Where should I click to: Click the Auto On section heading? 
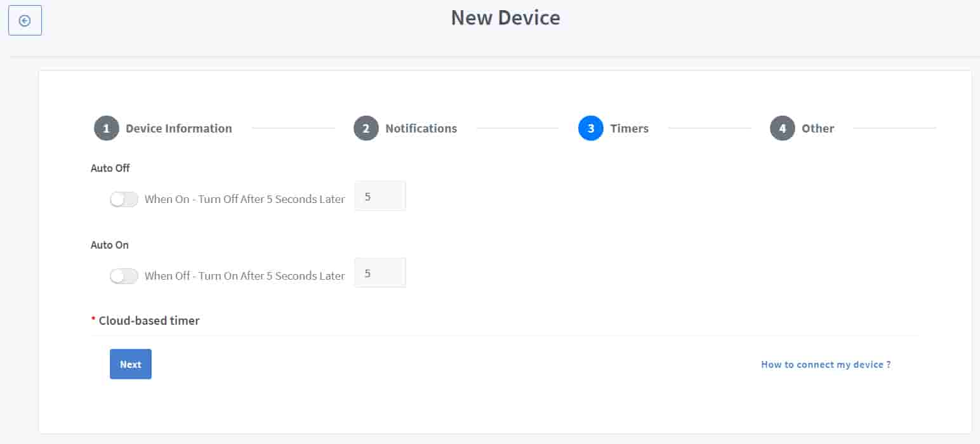[110, 245]
